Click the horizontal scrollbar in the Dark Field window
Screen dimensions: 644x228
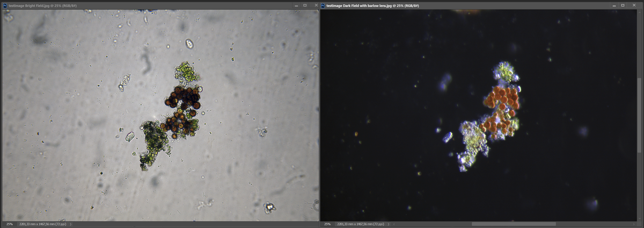[513, 224]
